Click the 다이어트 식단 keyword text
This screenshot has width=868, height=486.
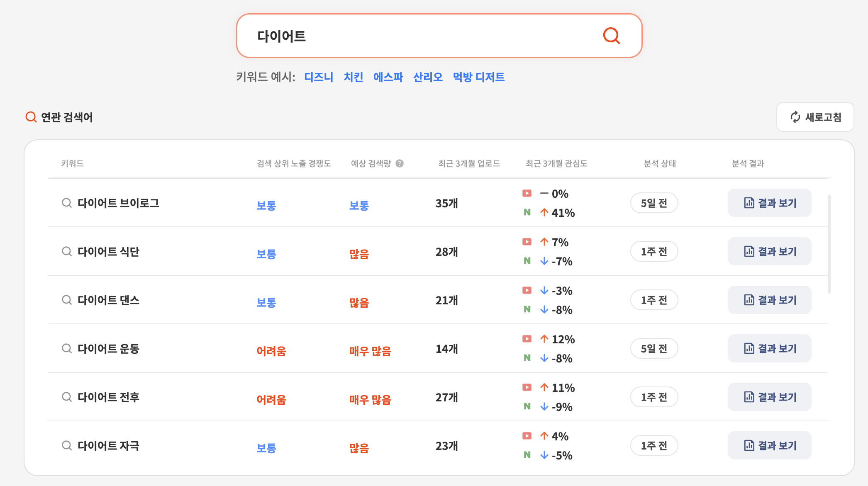[108, 252]
